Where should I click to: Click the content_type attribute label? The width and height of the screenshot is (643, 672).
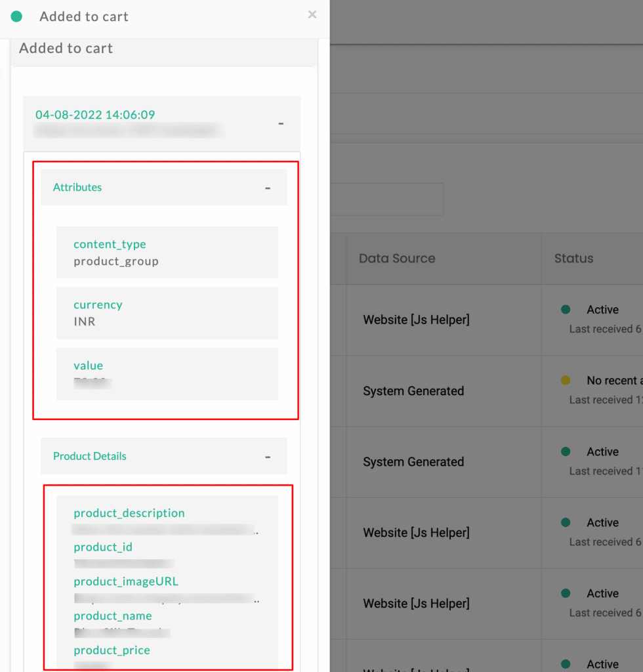110,244
